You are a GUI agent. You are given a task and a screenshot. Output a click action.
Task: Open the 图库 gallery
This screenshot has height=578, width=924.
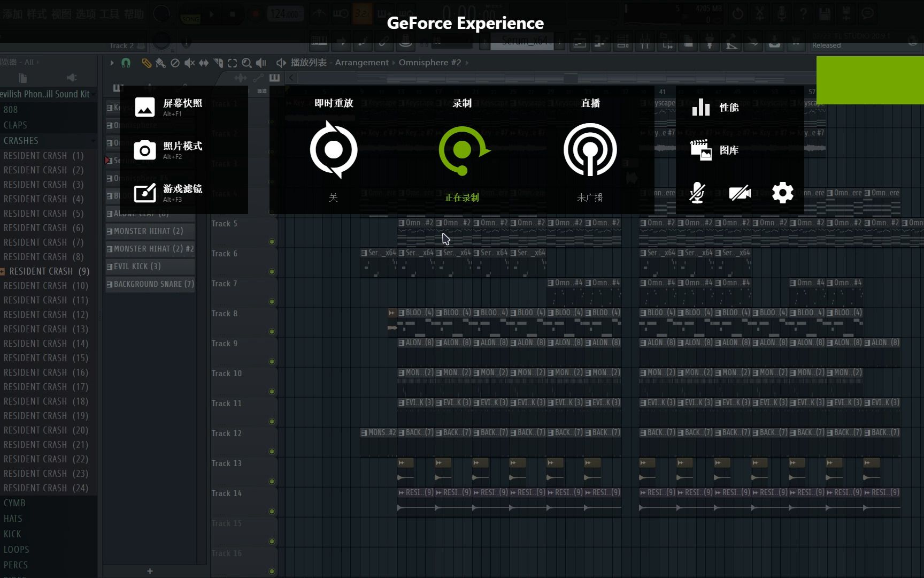[x=715, y=150]
